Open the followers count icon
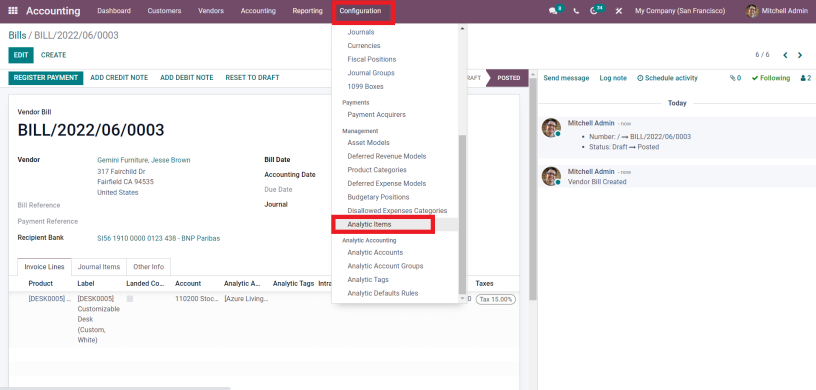Image resolution: width=816 pixels, height=390 pixels. (806, 78)
